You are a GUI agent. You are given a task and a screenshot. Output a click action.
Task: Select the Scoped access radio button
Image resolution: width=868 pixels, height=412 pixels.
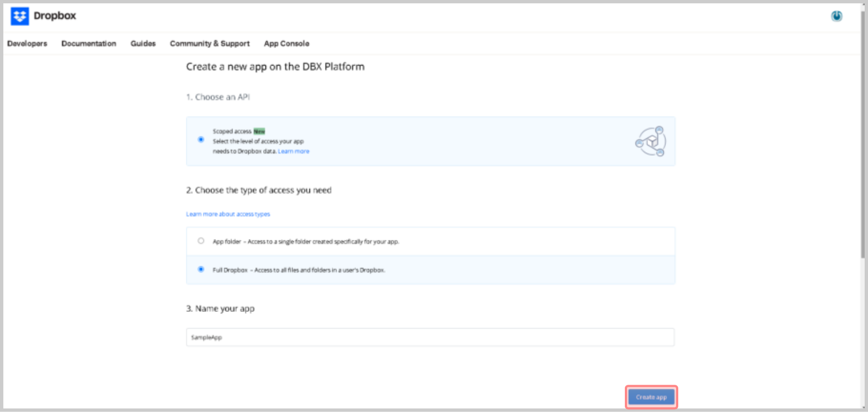[201, 140]
